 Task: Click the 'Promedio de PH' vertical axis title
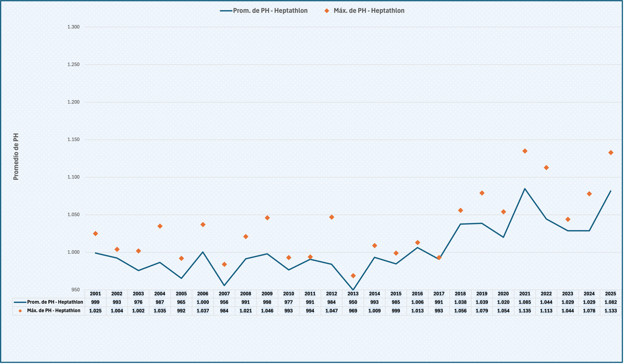point(16,157)
